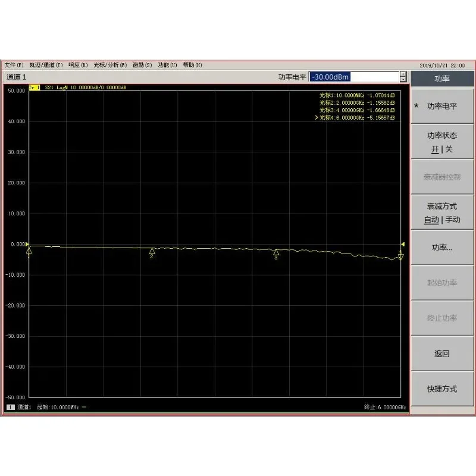Click the 光标3: 4.00000GHz readout

[x=357, y=110]
